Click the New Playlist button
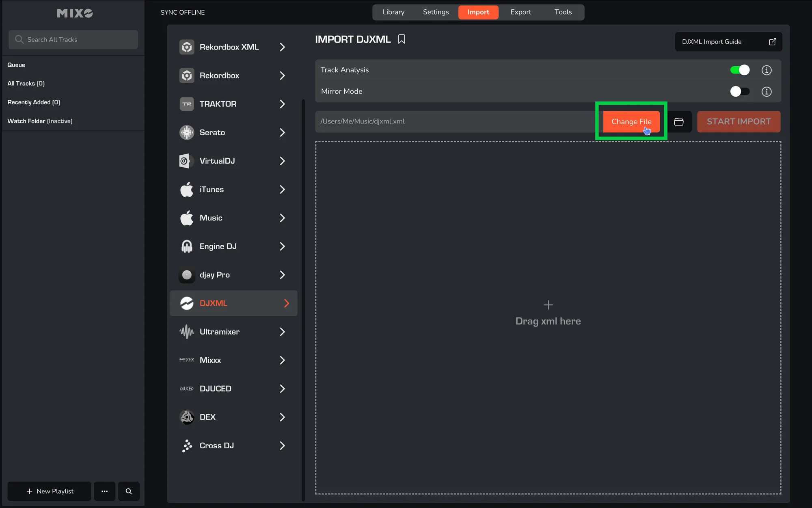The image size is (812, 508). coord(50,491)
